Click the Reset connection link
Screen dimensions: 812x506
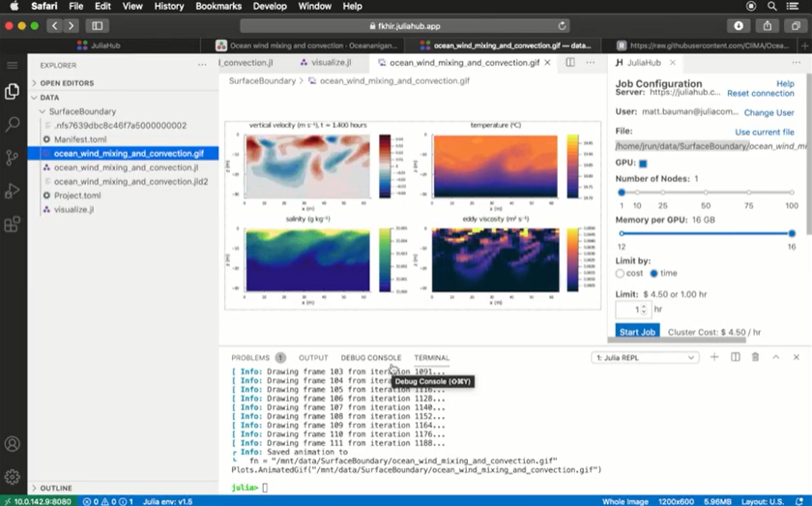click(x=760, y=93)
